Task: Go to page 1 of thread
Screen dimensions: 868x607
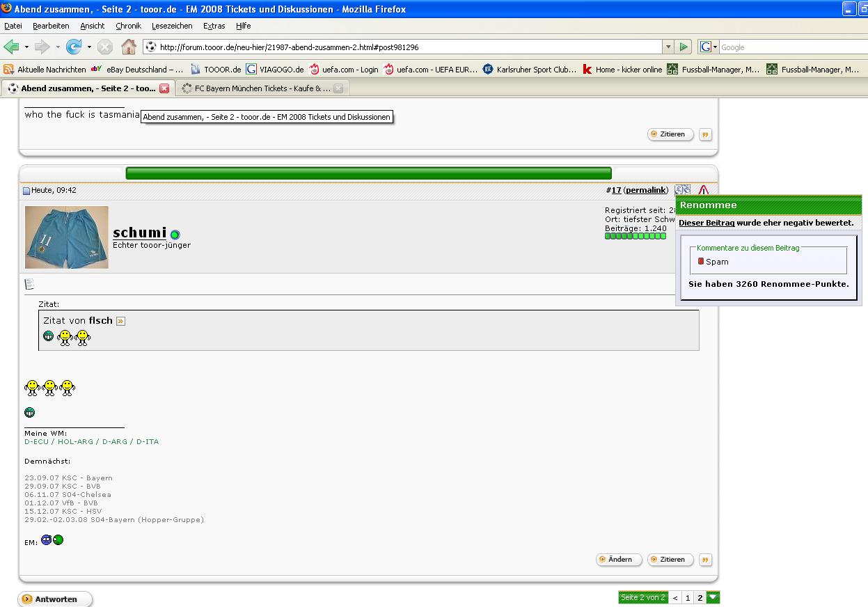Action: 688,597
